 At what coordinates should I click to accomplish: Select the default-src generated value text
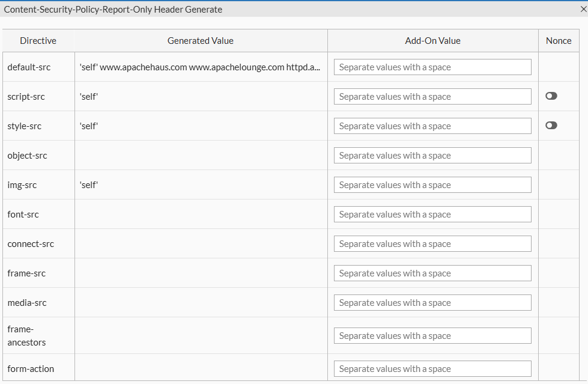[x=199, y=67]
